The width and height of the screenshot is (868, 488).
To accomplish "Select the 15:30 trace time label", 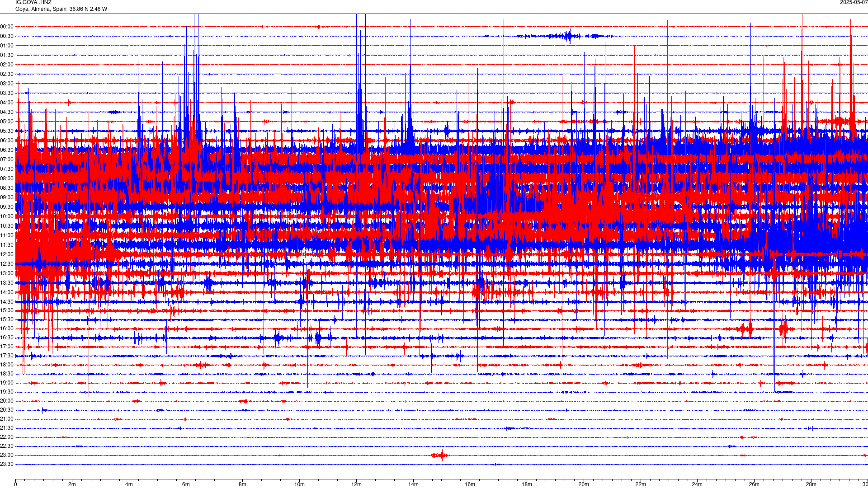I will (7, 319).
